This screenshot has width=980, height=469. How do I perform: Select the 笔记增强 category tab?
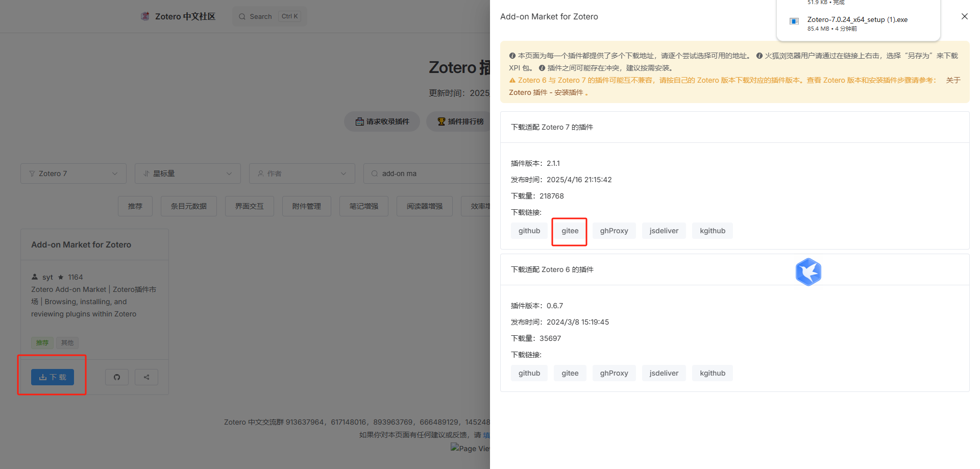364,206
